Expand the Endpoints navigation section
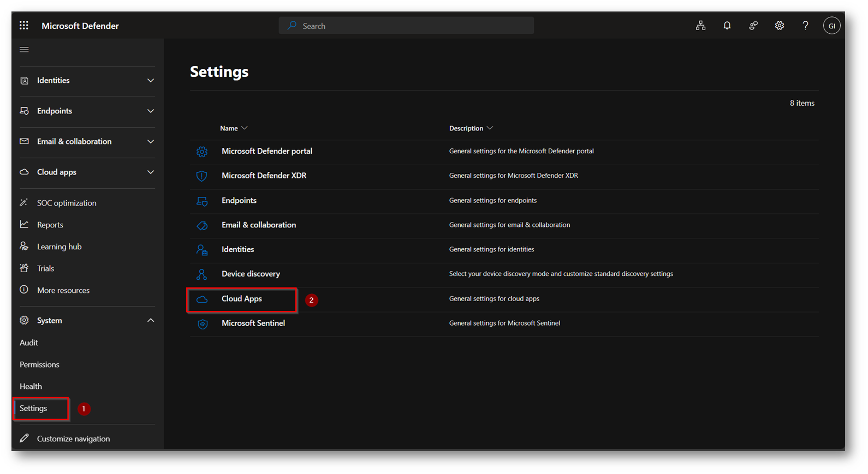The height and width of the screenshot is (474, 868). (87, 111)
